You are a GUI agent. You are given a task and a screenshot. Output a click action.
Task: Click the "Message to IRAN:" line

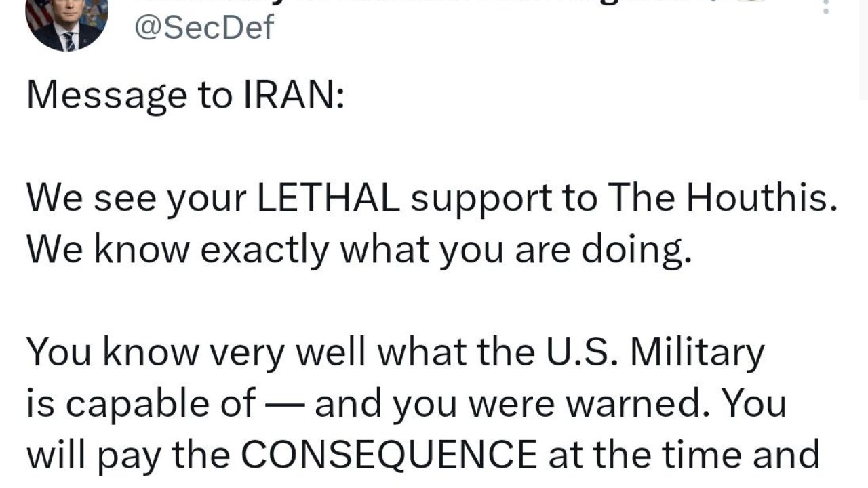click(185, 96)
